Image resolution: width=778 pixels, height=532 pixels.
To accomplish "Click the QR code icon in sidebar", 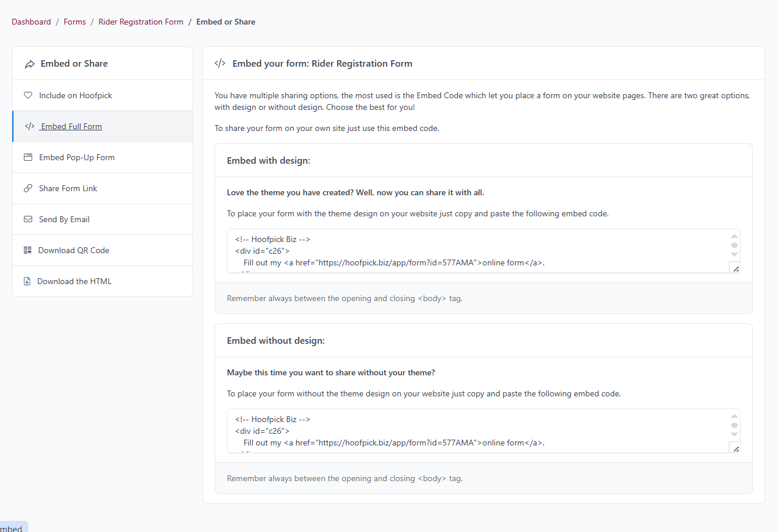I will [x=27, y=250].
